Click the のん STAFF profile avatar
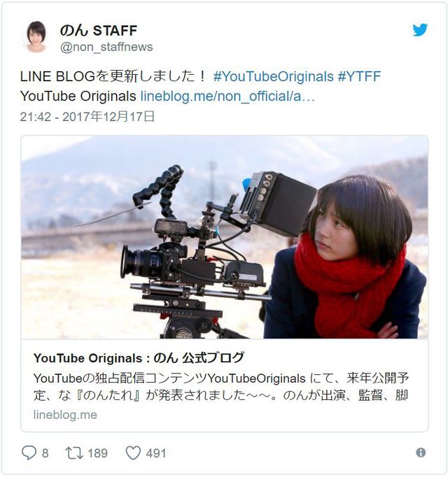The width and height of the screenshot is (448, 477). pos(36,37)
